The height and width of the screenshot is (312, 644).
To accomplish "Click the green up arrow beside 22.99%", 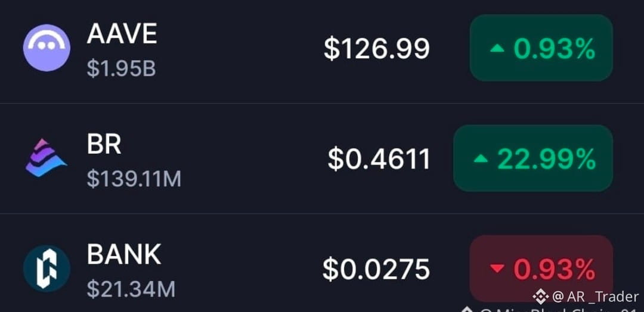I will (481, 159).
